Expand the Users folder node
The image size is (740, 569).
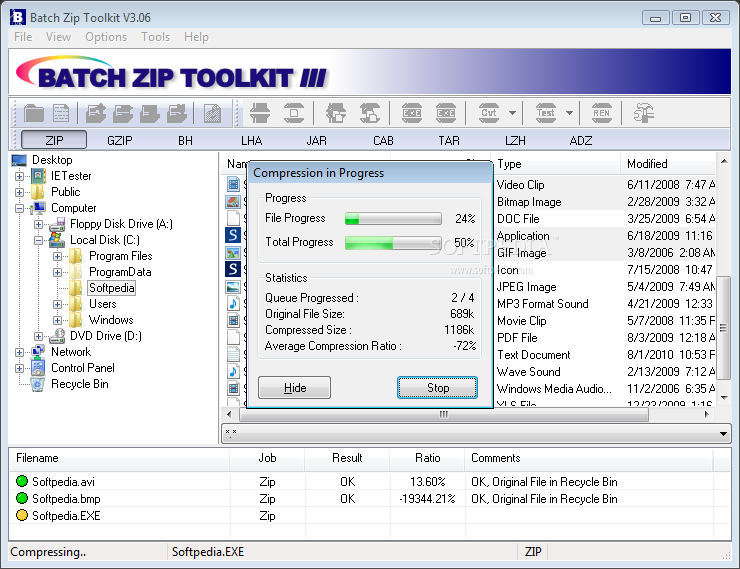coord(58,304)
